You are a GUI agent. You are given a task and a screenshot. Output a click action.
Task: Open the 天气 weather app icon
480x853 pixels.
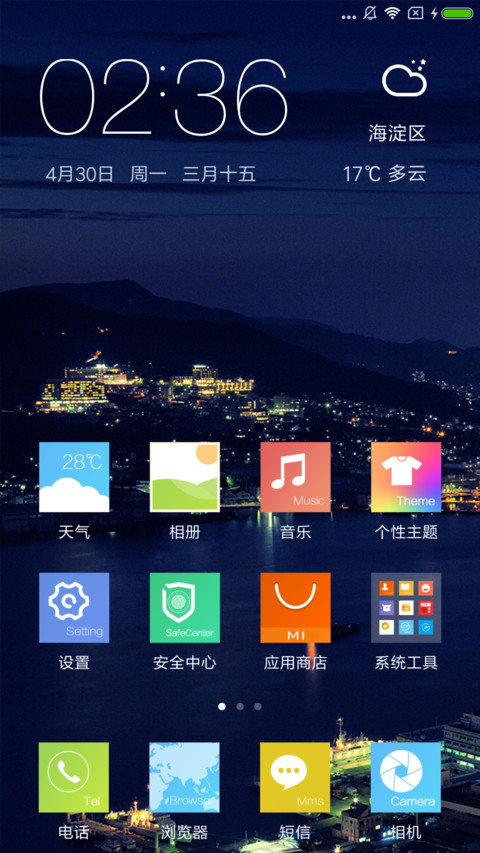coord(74,477)
